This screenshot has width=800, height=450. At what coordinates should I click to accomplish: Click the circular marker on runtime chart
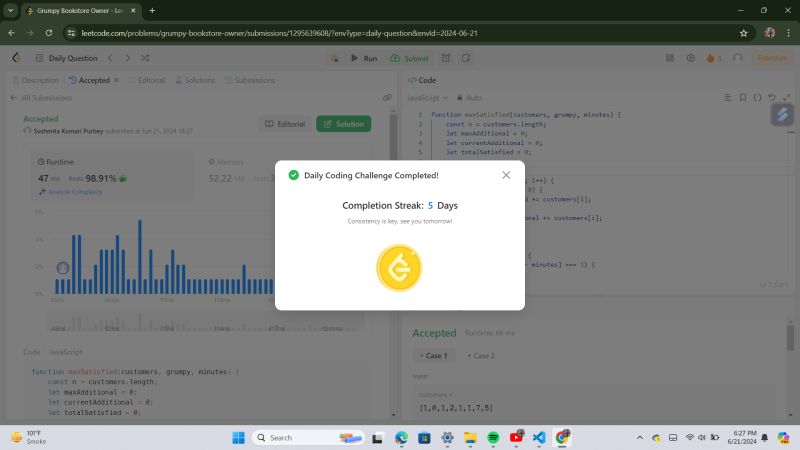(62, 267)
